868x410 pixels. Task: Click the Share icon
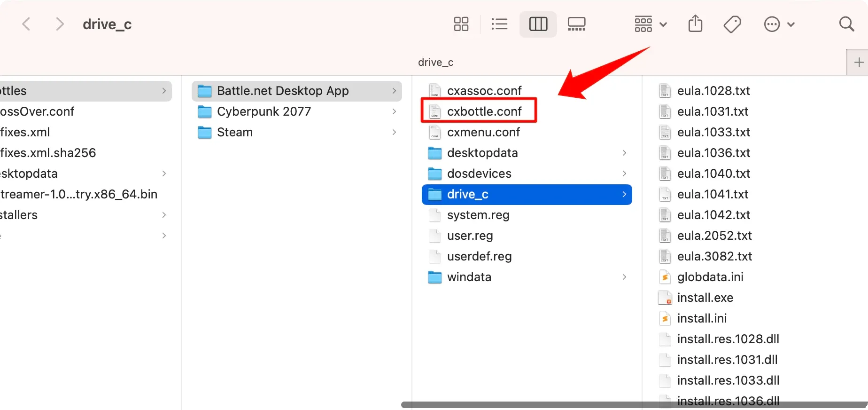click(695, 24)
